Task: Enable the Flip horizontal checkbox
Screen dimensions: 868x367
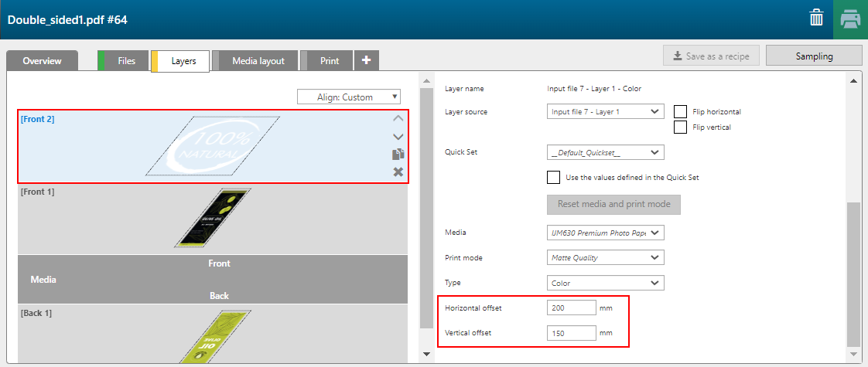Action: (x=680, y=112)
